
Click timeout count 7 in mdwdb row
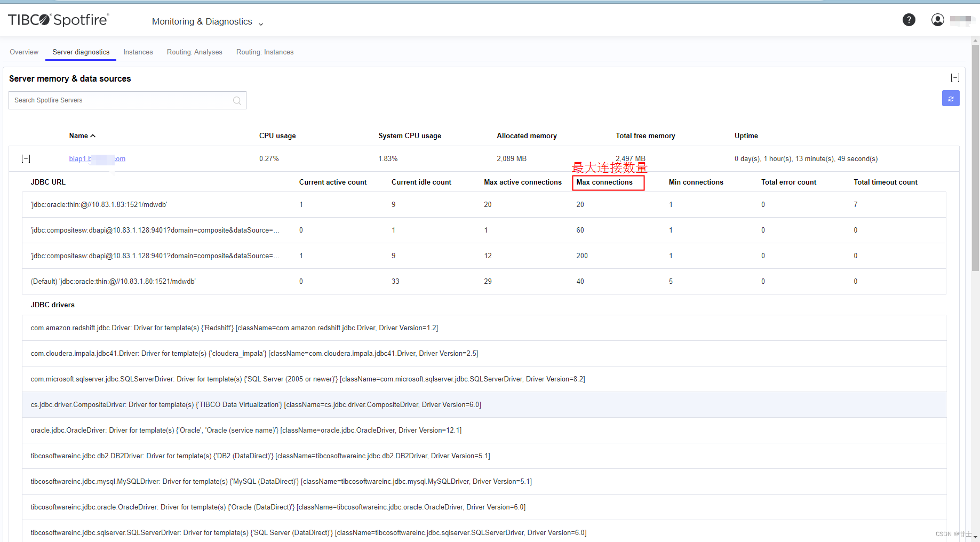pyautogui.click(x=856, y=205)
